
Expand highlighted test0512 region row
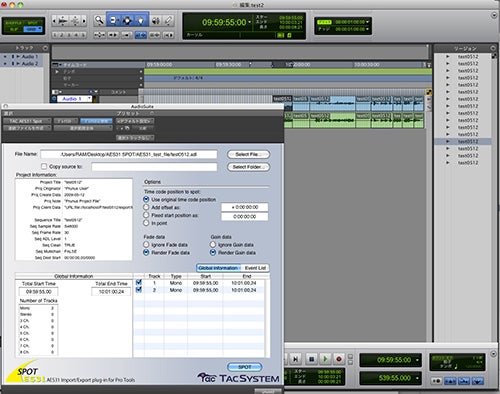coord(448,141)
